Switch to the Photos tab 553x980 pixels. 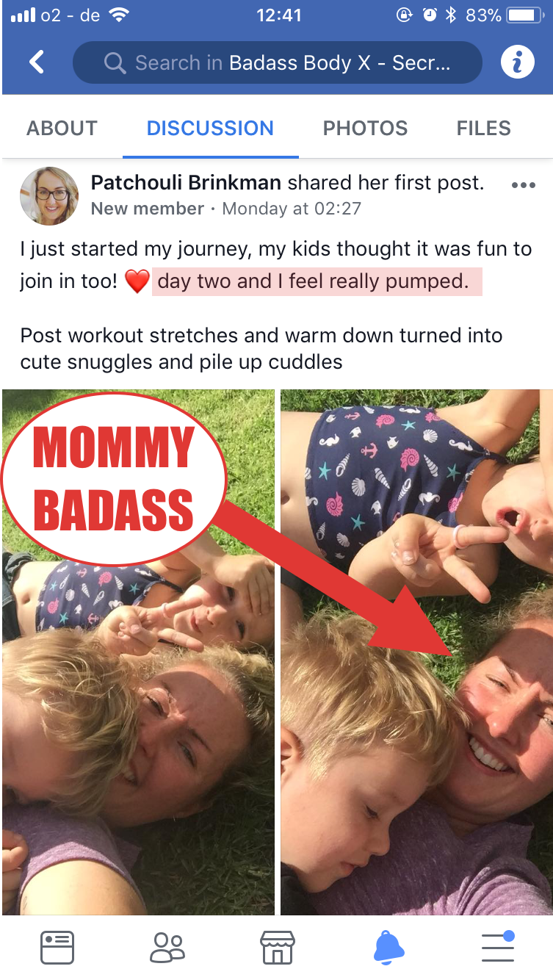click(365, 128)
